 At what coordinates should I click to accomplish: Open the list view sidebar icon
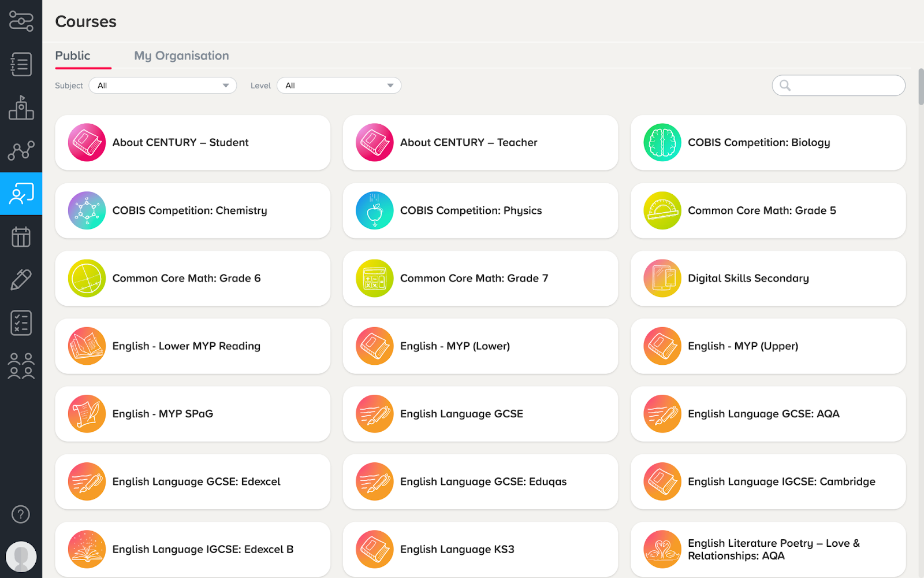point(21,64)
